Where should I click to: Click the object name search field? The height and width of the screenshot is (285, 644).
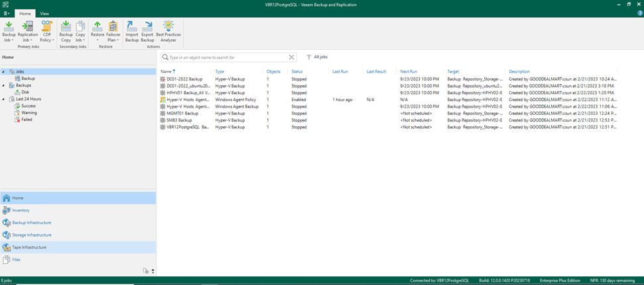pyautogui.click(x=228, y=57)
